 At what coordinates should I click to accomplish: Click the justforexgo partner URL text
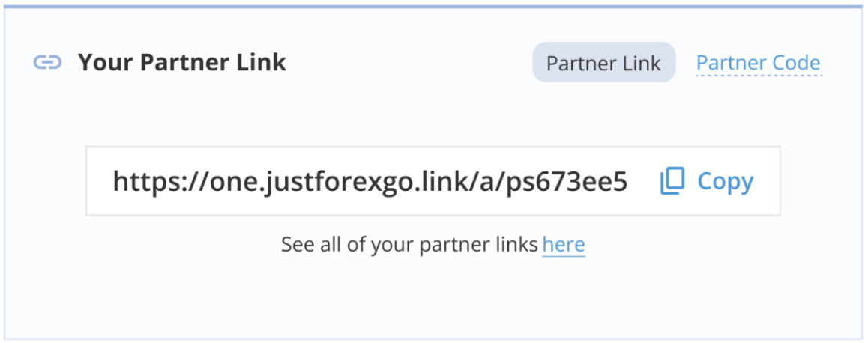370,181
